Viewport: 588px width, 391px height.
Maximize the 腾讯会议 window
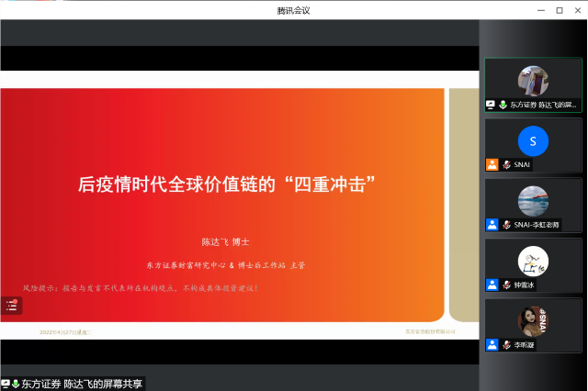coord(559,10)
